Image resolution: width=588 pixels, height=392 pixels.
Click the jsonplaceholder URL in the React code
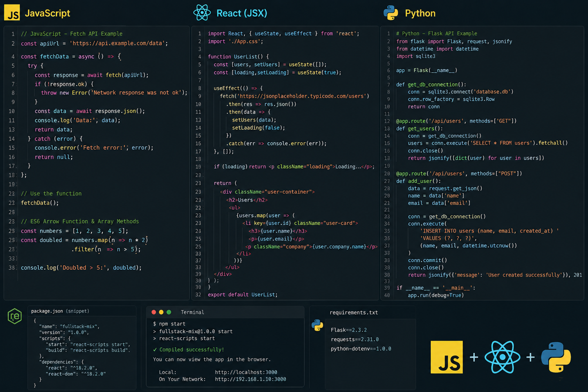point(294,96)
